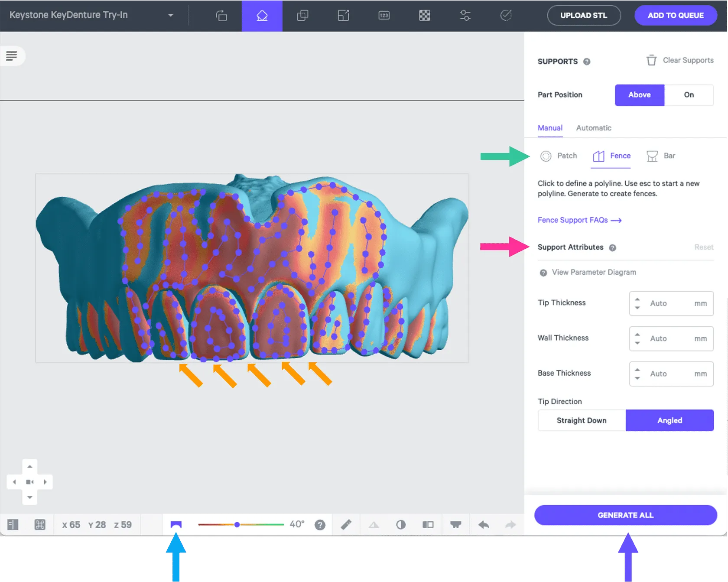Viewport: 728px width, 582px height.
Task: Click help icon beside Support Attributes
Action: [x=612, y=247]
